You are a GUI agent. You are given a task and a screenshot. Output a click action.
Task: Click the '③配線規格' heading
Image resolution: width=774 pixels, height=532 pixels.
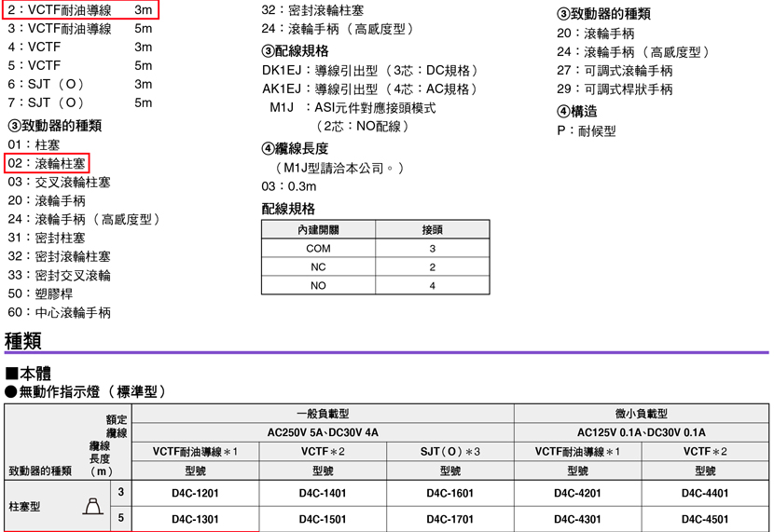(x=296, y=51)
